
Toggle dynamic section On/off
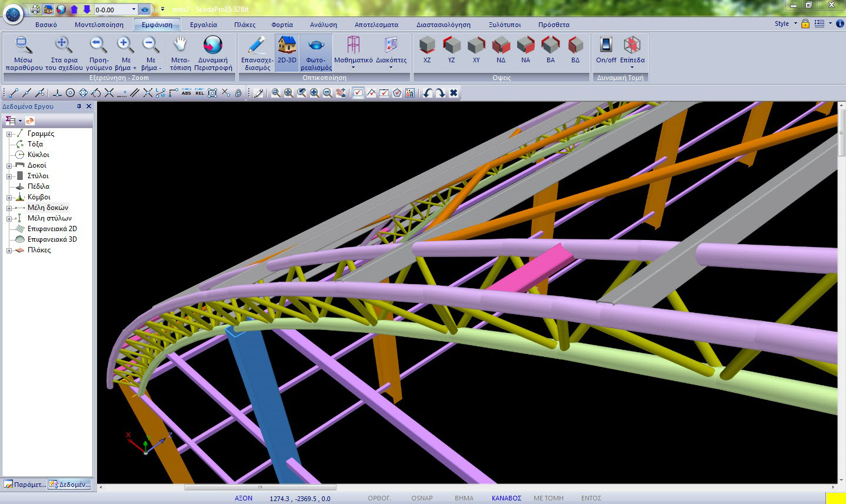pos(606,49)
